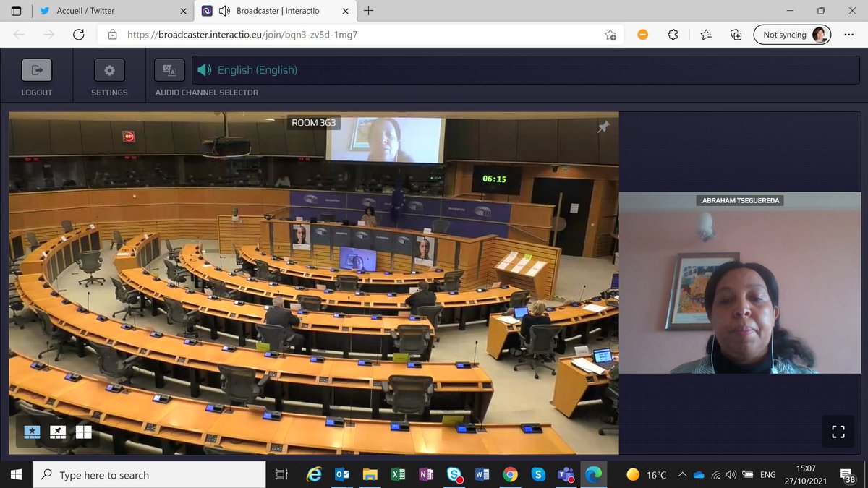Click the ABRAHAM TSEGUEREDA name label

(741, 200)
